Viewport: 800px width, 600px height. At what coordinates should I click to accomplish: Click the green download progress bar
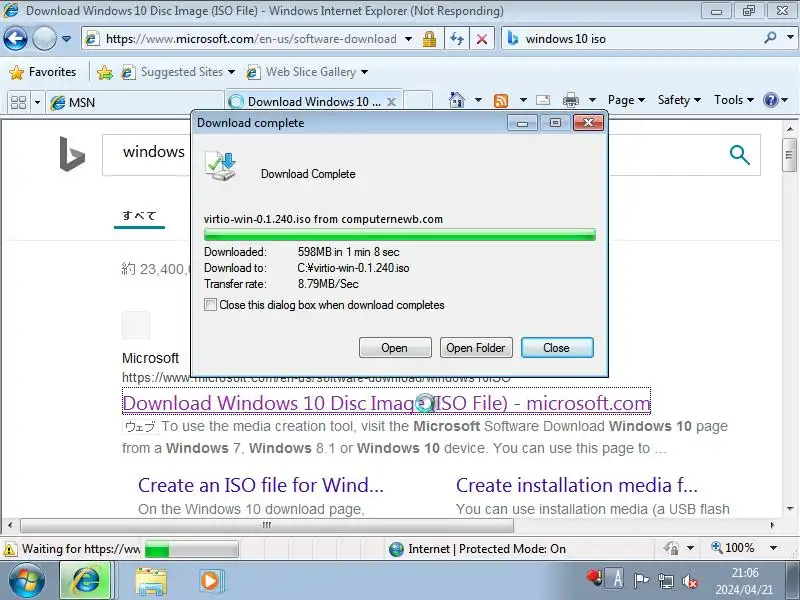click(399, 235)
